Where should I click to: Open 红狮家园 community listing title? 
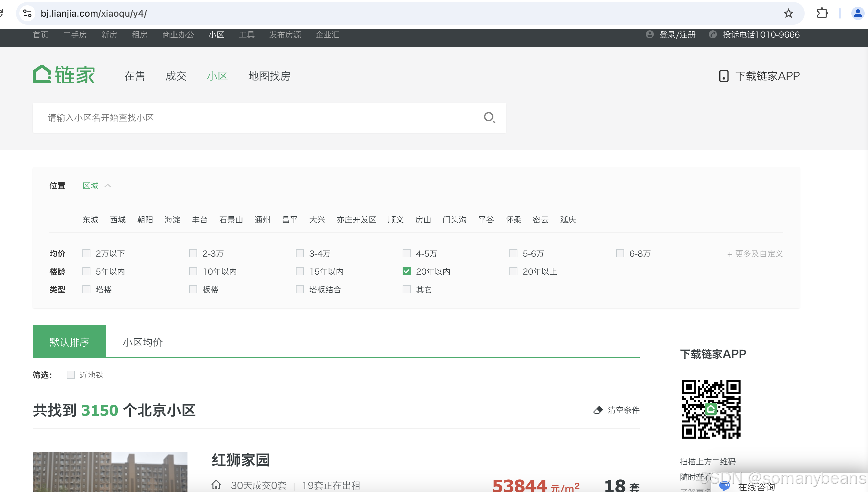[x=241, y=460]
